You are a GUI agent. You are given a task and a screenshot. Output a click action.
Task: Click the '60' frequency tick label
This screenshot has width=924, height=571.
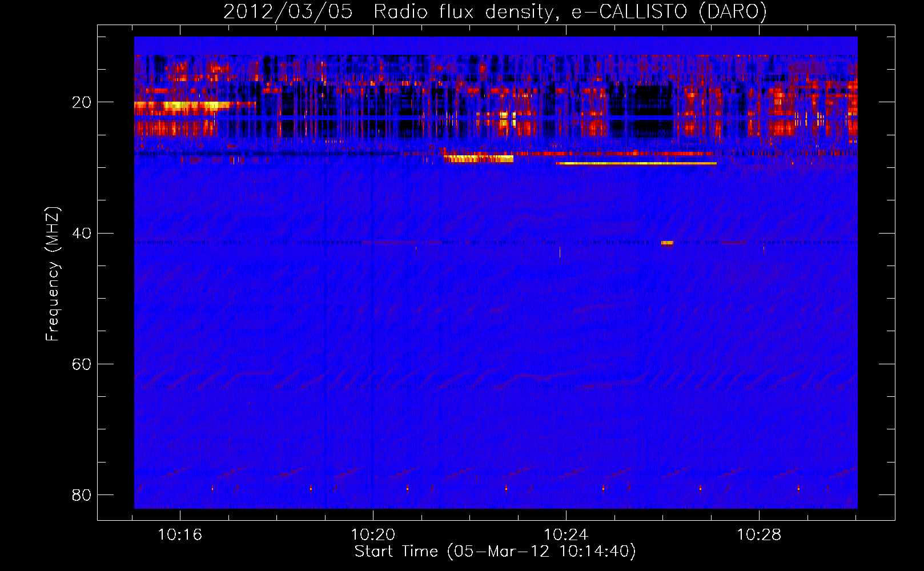point(82,364)
